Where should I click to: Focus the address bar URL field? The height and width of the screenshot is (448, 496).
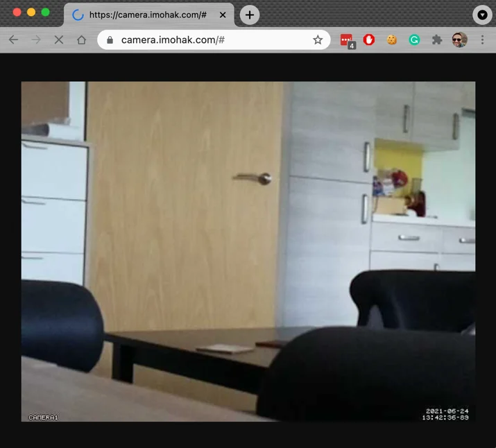point(214,40)
